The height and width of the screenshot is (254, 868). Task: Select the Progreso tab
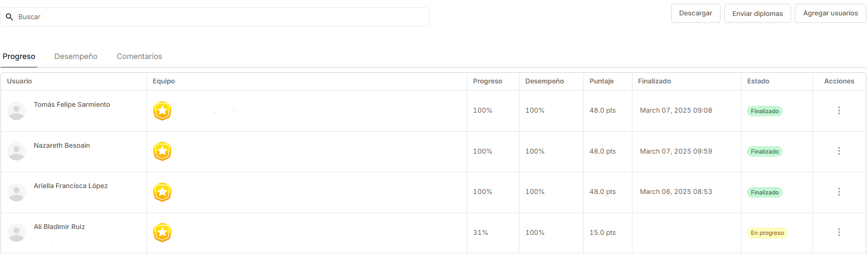pos(19,56)
